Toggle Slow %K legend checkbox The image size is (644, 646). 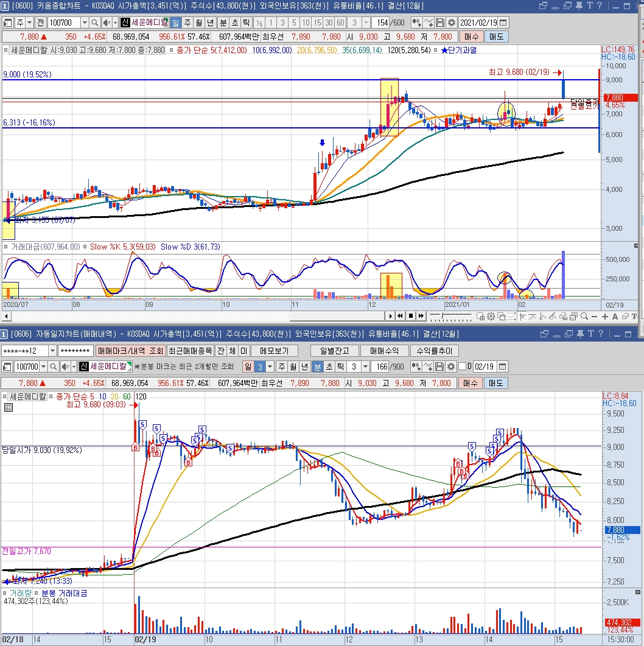coord(85,247)
